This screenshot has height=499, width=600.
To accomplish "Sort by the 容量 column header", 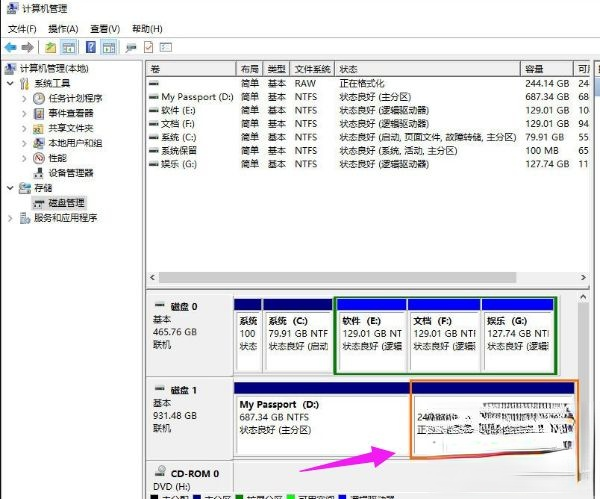I will 547,69.
